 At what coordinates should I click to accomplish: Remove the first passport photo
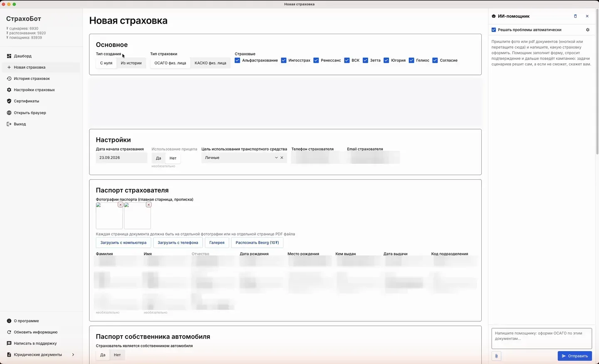coord(120,205)
